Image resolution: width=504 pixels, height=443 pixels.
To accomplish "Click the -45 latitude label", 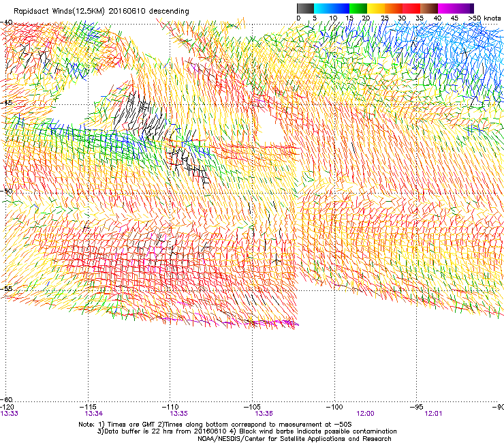I will [x=6, y=103].
